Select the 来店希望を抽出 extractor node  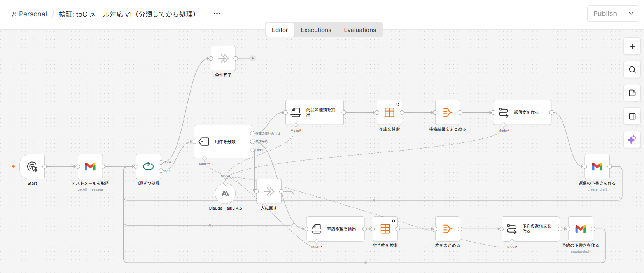click(x=336, y=229)
